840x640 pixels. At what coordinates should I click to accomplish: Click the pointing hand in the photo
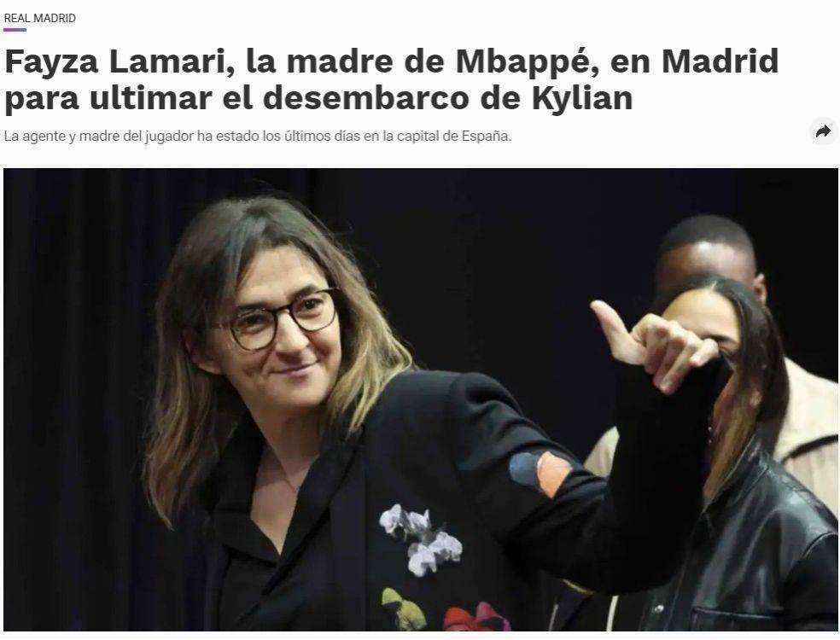coord(653,343)
